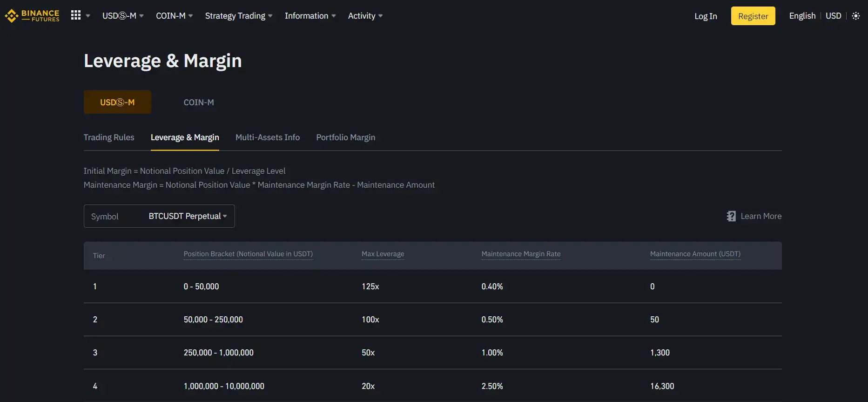The width and height of the screenshot is (868, 402).
Task: Click the Maintenance Amount (USDT) header
Action: tap(695, 254)
